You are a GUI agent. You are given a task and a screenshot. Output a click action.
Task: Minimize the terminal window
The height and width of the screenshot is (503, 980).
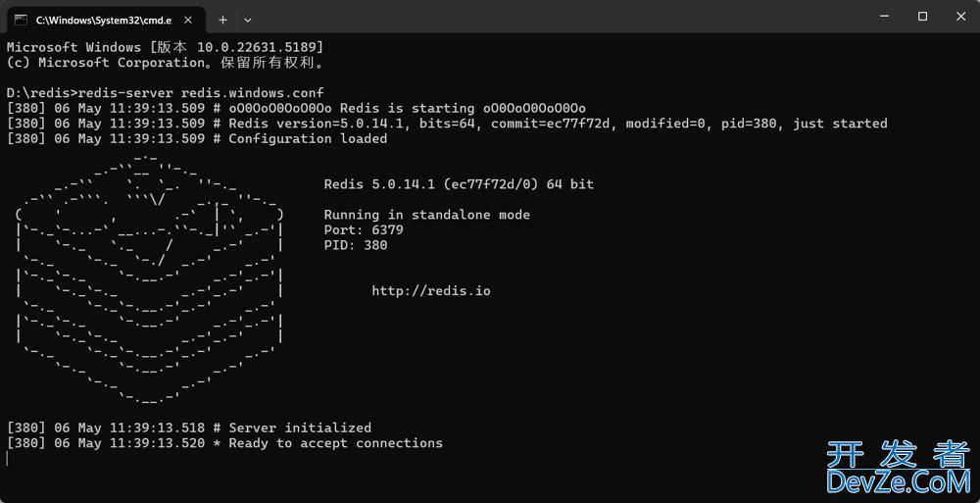pos(884,17)
